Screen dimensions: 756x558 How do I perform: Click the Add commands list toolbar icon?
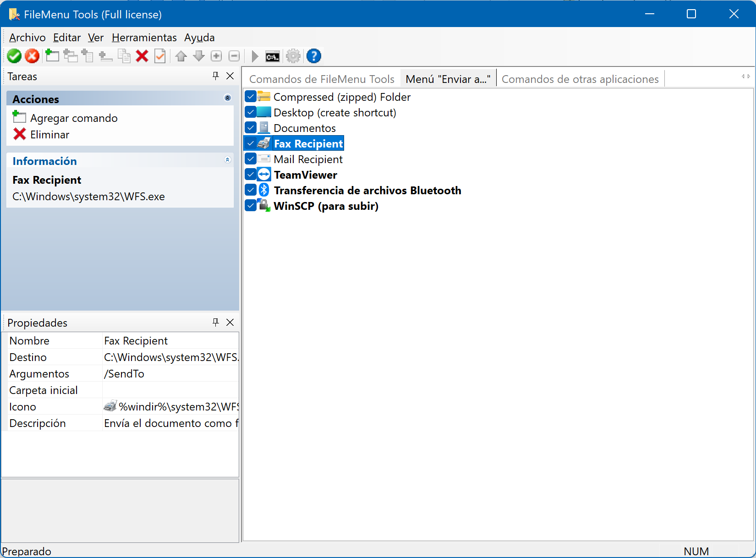pos(88,56)
